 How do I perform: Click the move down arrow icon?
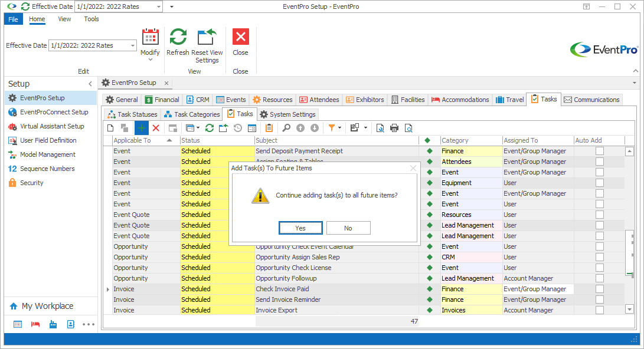click(315, 128)
